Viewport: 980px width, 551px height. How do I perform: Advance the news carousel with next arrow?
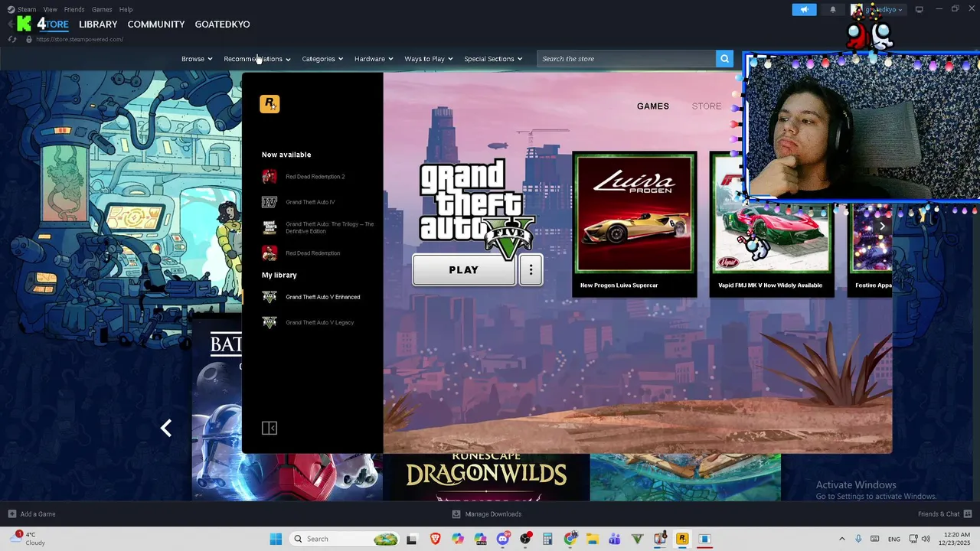tap(882, 227)
